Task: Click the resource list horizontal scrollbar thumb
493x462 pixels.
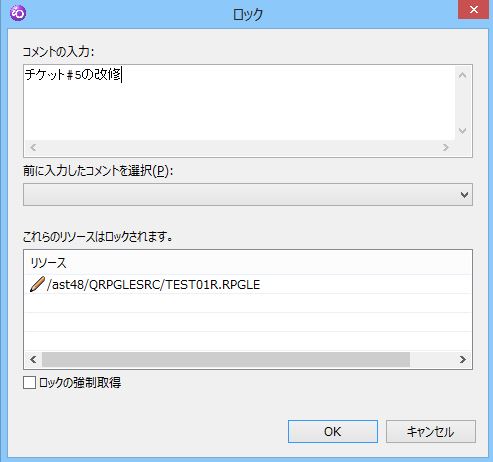Action: (x=226, y=359)
